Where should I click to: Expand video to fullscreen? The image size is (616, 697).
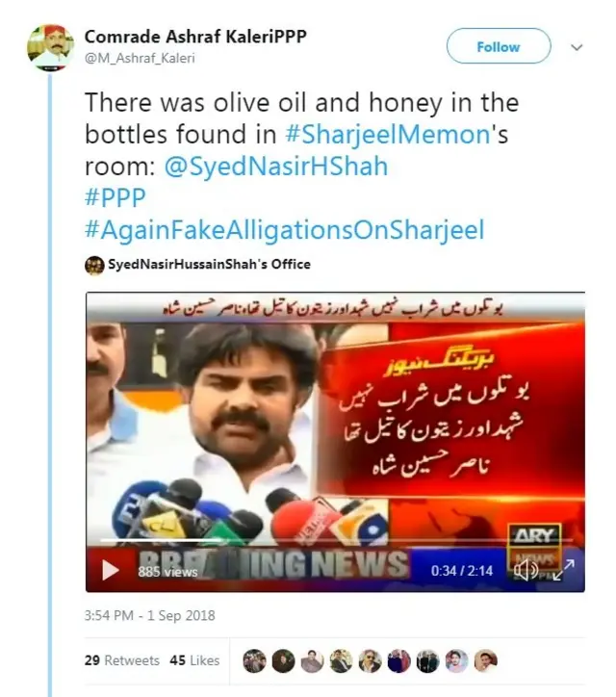click(x=563, y=569)
